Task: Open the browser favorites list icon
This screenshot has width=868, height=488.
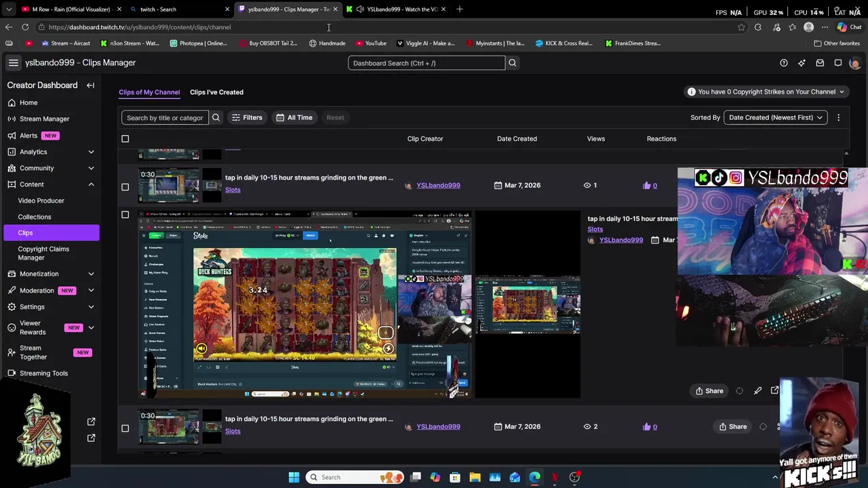Action: [x=792, y=27]
